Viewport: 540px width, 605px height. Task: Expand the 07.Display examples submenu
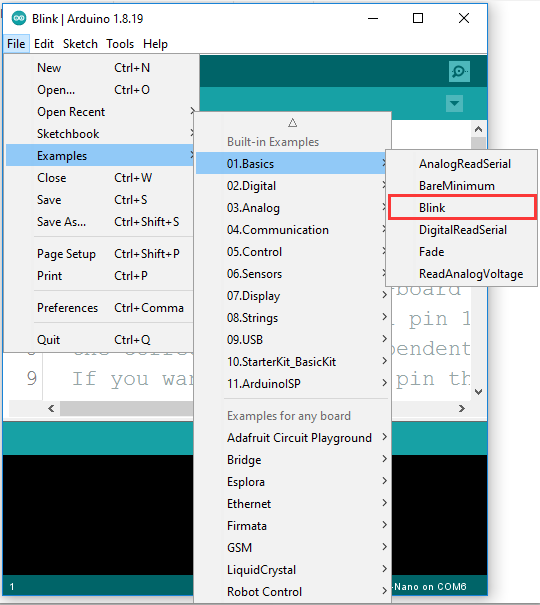tap(292, 296)
